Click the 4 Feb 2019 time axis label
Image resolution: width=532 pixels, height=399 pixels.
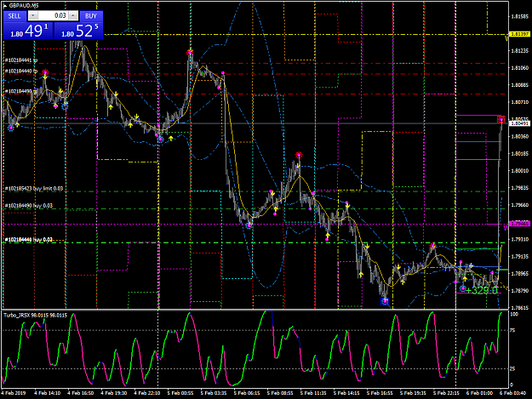pyautogui.click(x=14, y=393)
